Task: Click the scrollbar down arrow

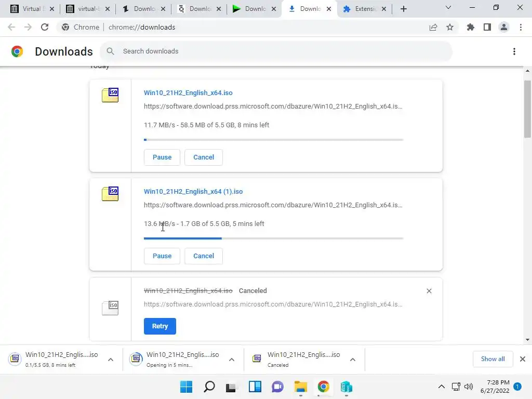Action: pos(527,340)
